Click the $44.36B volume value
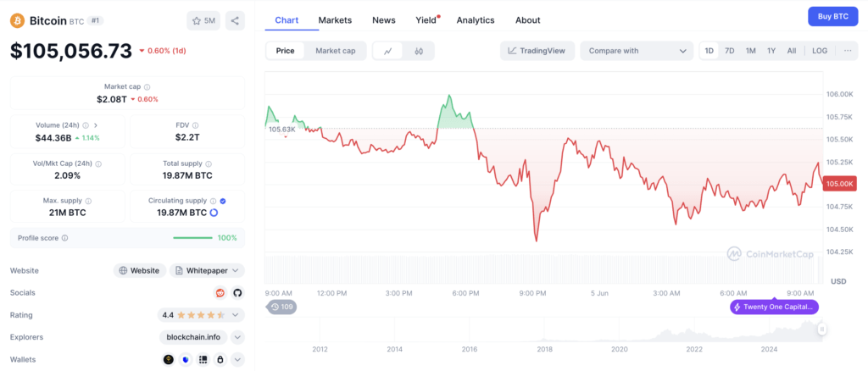 53,138
